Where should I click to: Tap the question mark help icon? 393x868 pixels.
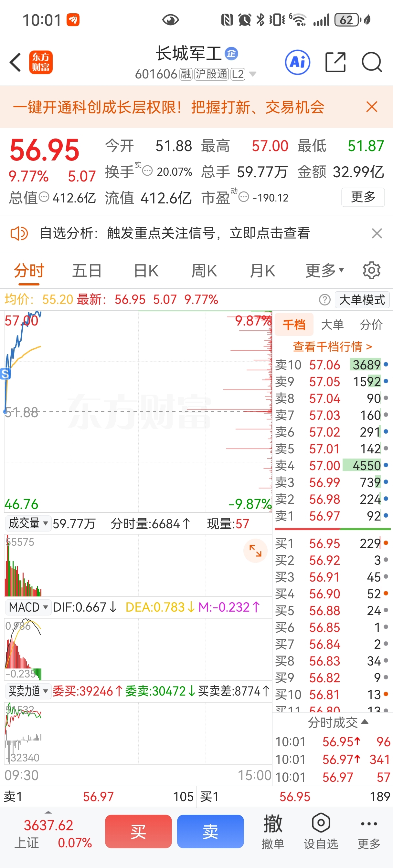point(324,300)
